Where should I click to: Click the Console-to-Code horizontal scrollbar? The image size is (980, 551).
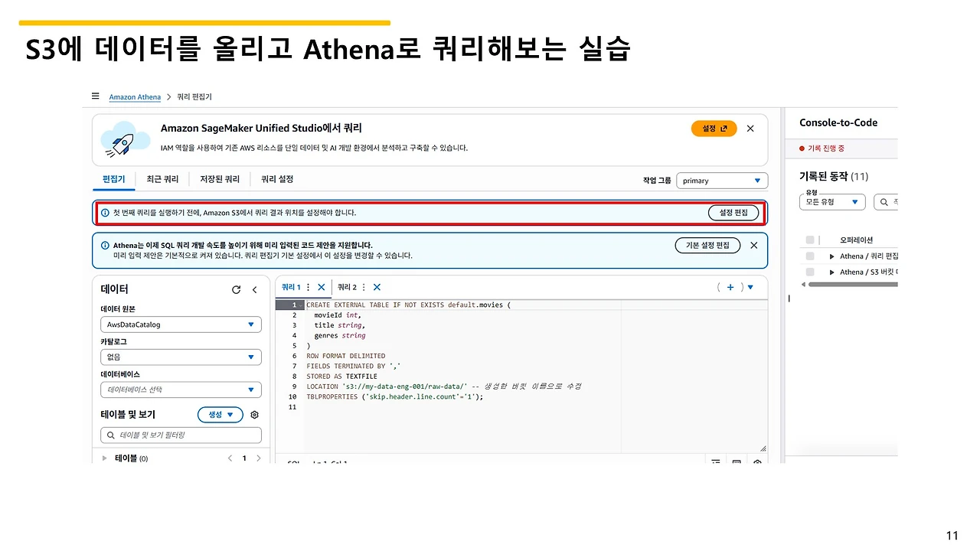pyautogui.click(x=852, y=285)
